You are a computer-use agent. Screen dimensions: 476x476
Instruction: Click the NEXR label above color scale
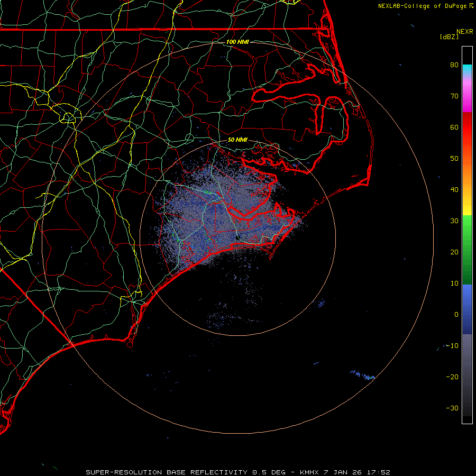(464, 32)
